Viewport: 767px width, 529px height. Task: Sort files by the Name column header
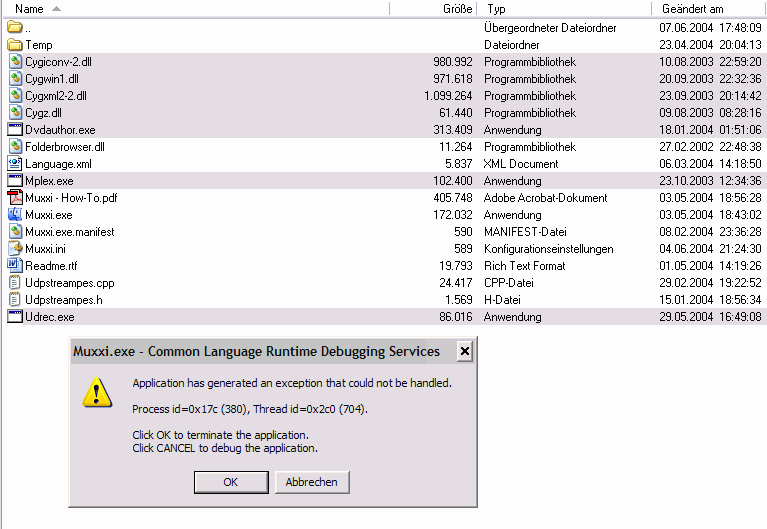click(x=29, y=8)
